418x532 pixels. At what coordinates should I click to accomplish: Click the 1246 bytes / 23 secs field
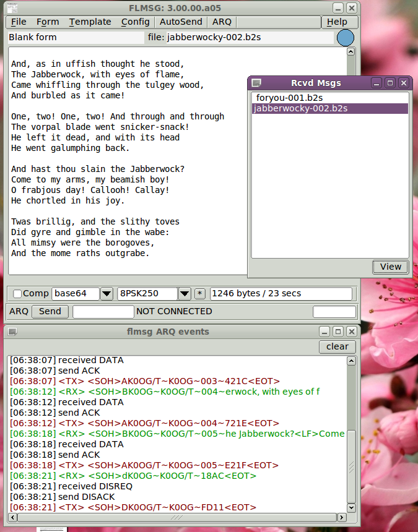coord(281,294)
